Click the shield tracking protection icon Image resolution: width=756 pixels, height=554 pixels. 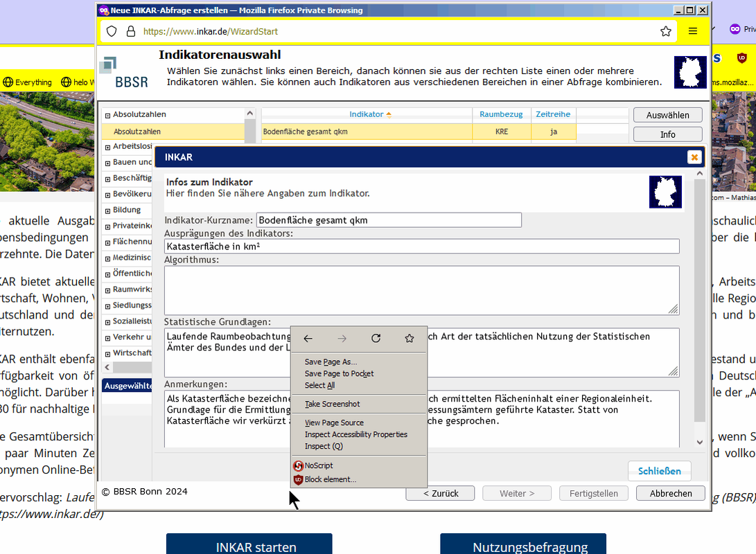click(112, 31)
